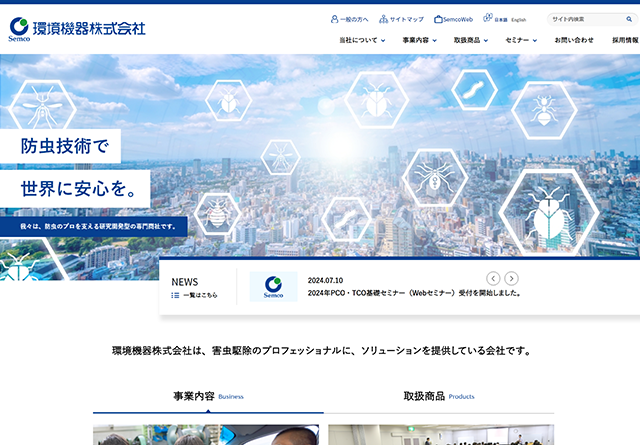Click the banner text 我々は、防虫のプロを支える
The image size is (640, 445).
pyautogui.click(x=98, y=227)
